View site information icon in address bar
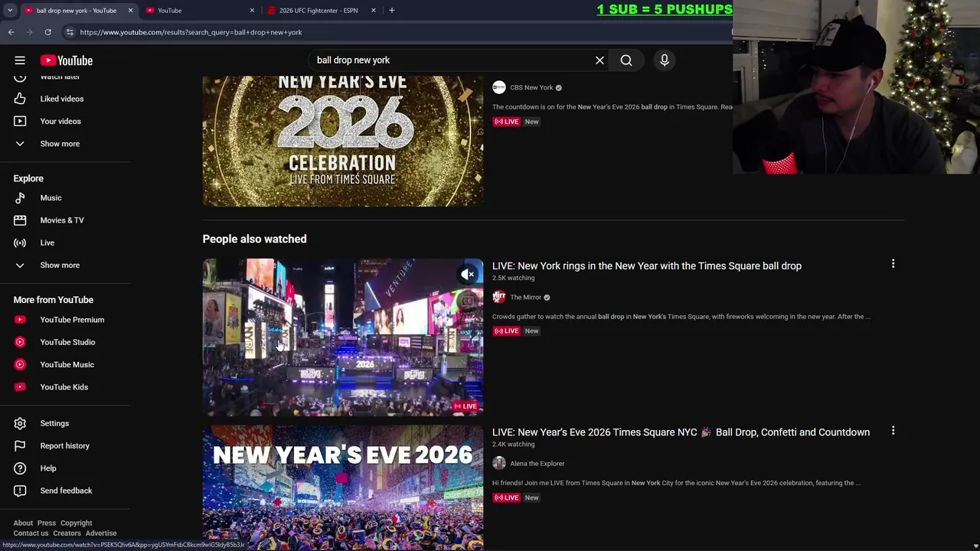Screen dimensions: 980x551 tap(70, 32)
